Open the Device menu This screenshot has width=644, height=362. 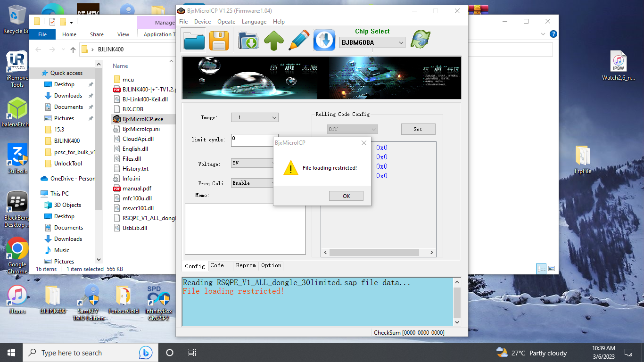point(202,22)
